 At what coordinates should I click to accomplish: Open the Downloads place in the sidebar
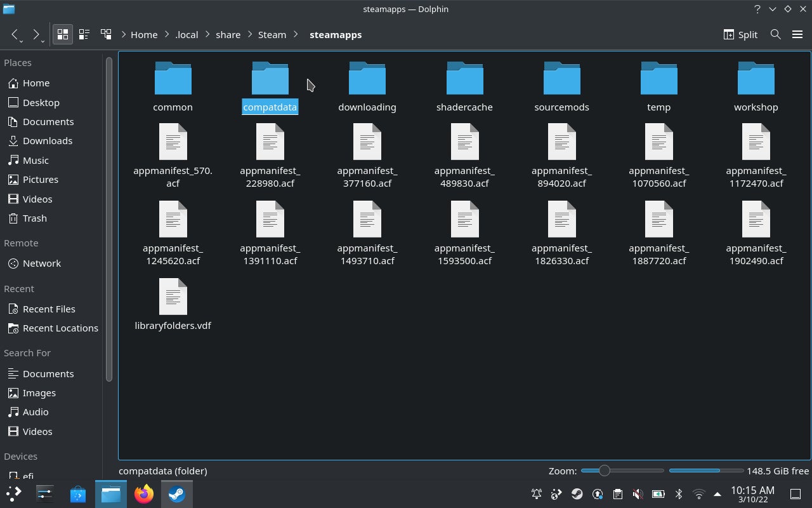click(x=48, y=140)
